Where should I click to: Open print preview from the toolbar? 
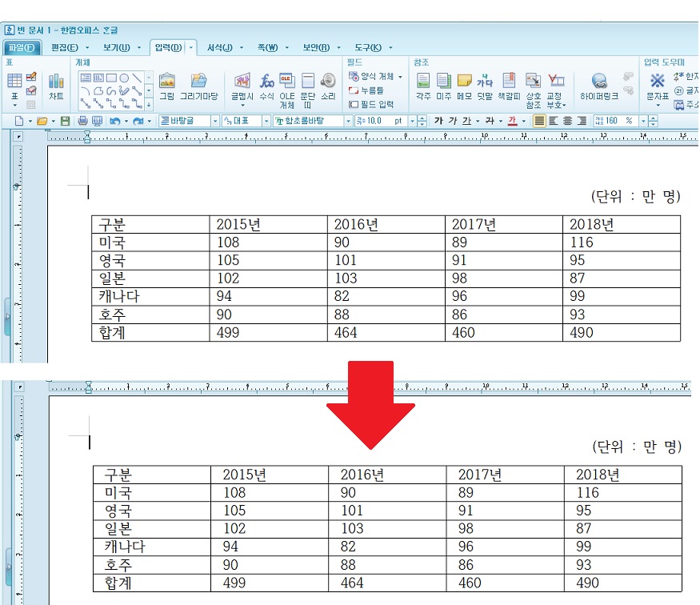[97, 121]
